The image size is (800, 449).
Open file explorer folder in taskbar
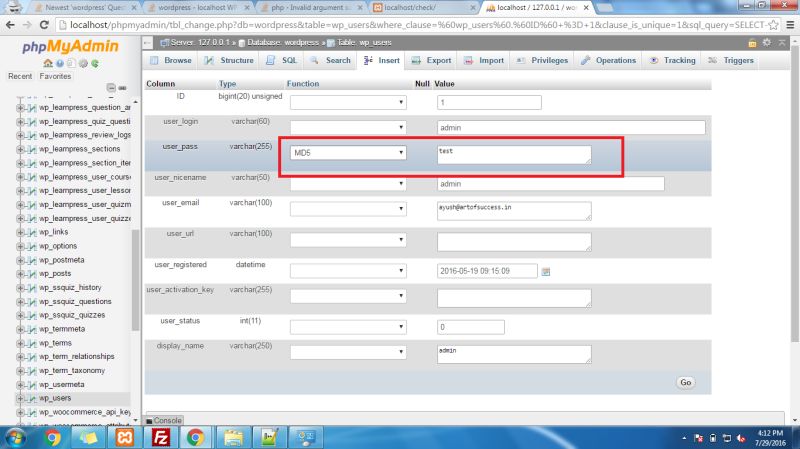(233, 437)
